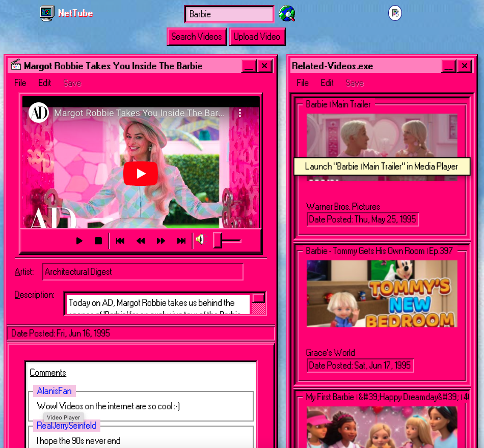484x448 pixels.
Task: Click the rewind button
Action: [141, 241]
